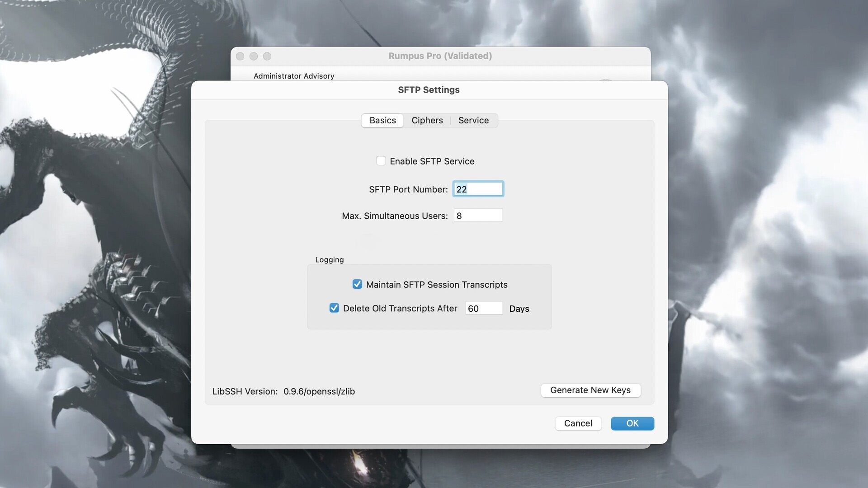Screen dimensions: 868x488
Task: Click the Rumpus Pro validated title bar
Action: [x=440, y=56]
